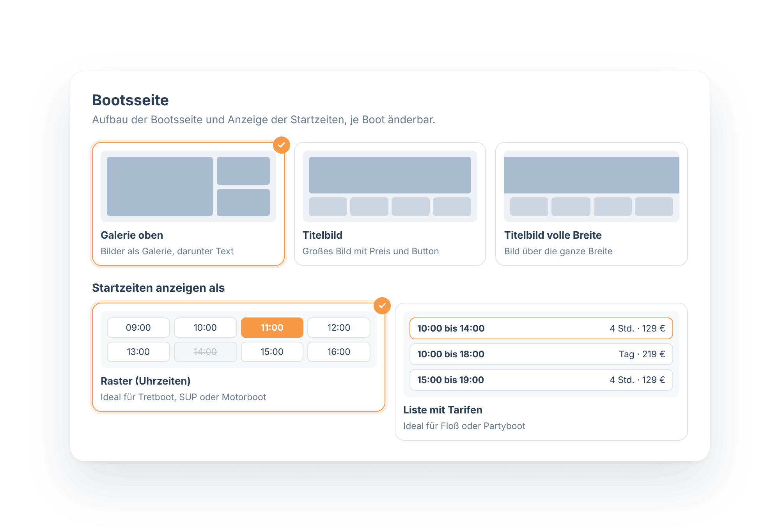Select the 15:00 time slot
The height and width of the screenshot is (532, 780).
click(272, 352)
